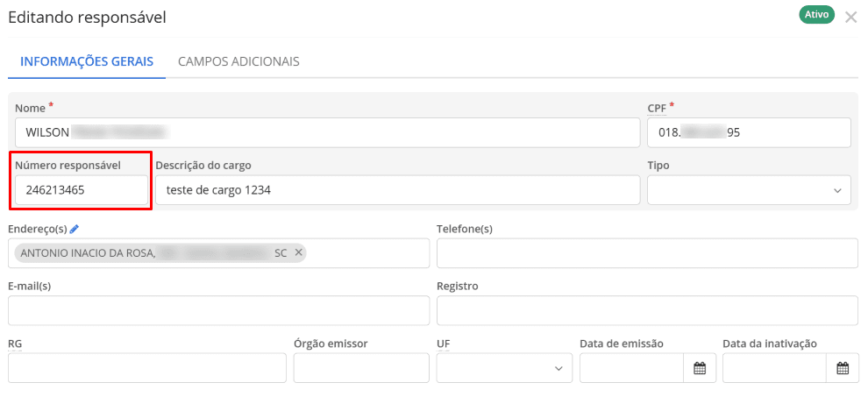
Task: Click the Telefone(s) input box
Action: 646,252
